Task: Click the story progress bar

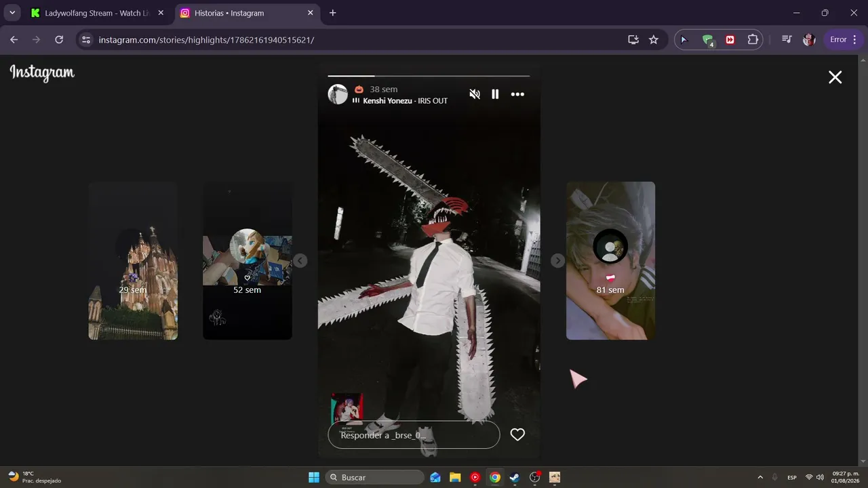Action: tap(429, 76)
